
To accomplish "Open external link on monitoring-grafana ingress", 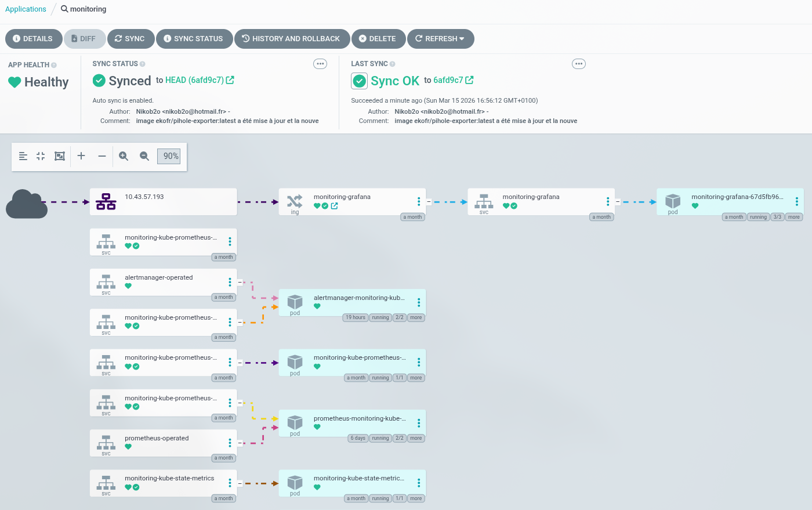I will [x=334, y=206].
